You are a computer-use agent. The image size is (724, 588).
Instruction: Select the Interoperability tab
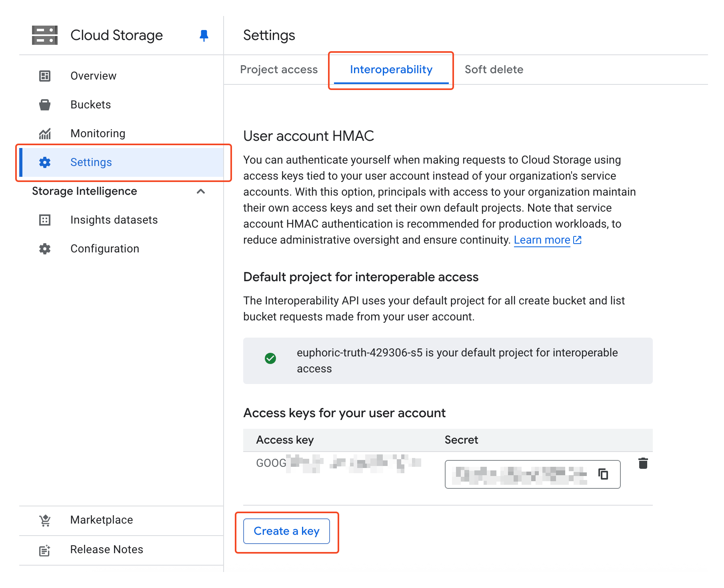click(x=391, y=70)
